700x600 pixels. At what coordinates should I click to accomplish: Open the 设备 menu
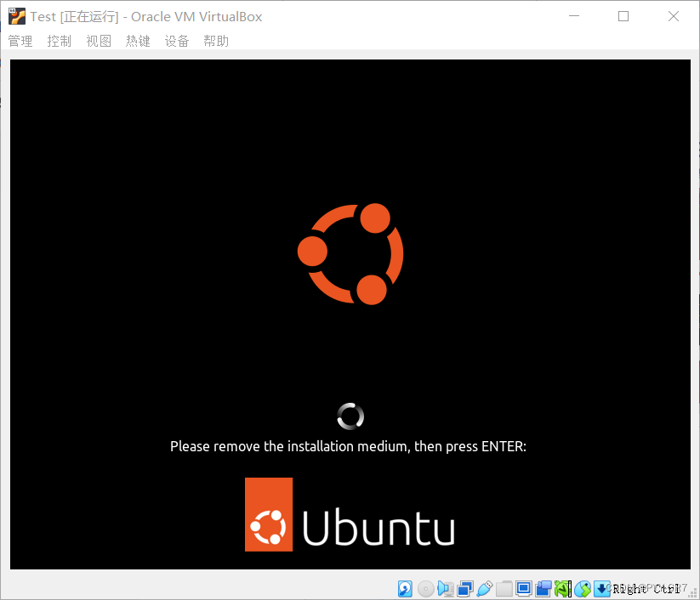[177, 41]
